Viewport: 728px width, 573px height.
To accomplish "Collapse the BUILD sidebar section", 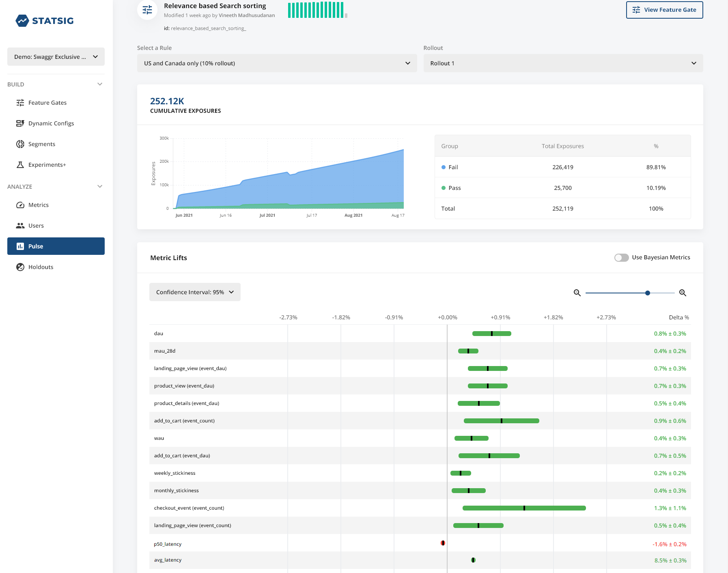I will 100,84.
